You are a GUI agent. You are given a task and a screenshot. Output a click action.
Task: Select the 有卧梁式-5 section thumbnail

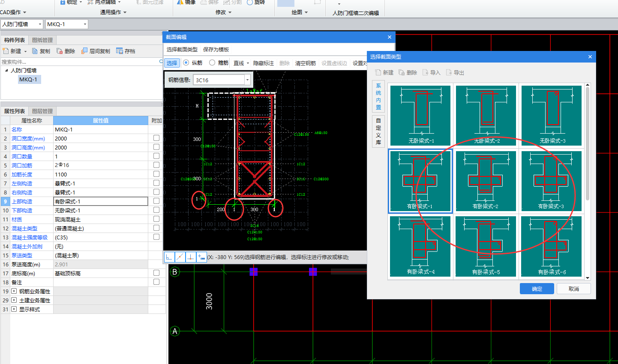point(486,246)
